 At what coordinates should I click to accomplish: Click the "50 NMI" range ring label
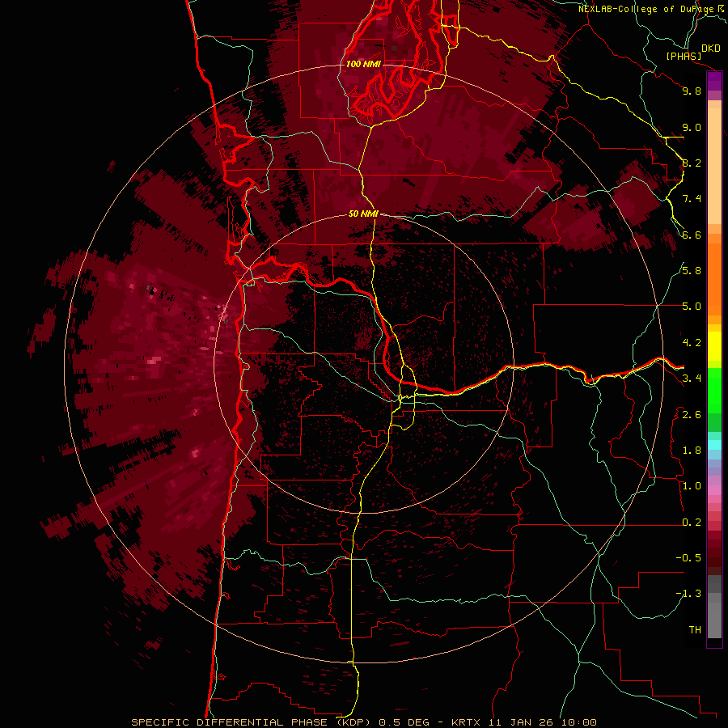tap(363, 214)
